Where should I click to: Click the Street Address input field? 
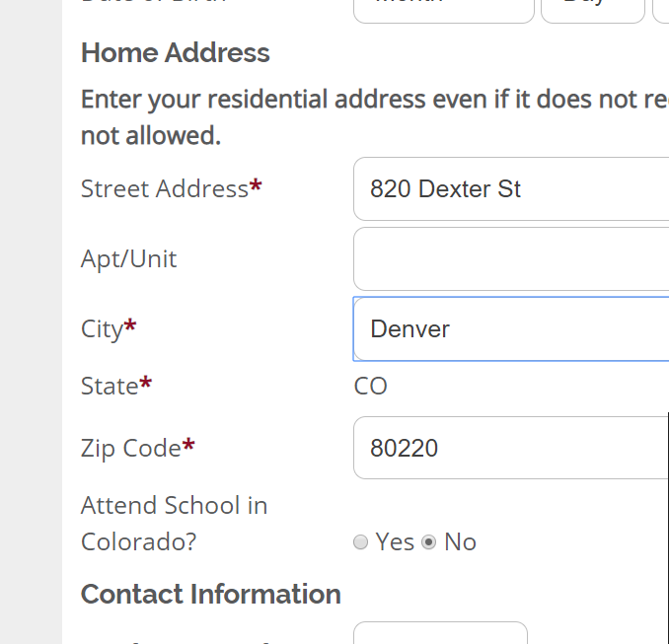pos(510,188)
